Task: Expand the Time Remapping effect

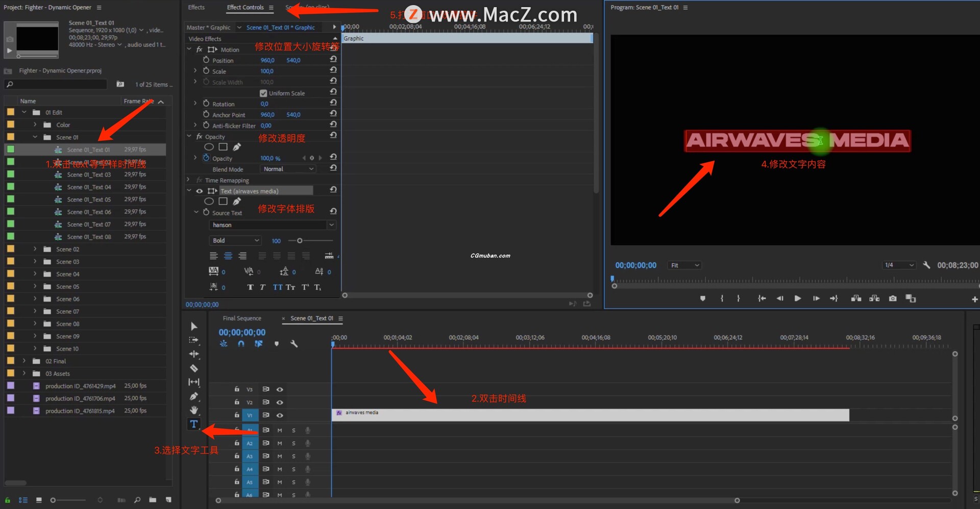Action: point(188,180)
